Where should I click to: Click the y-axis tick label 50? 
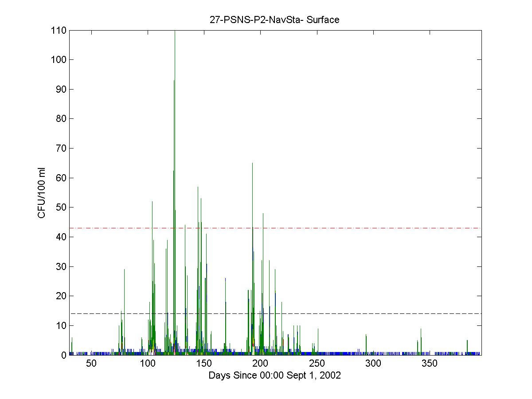coord(61,207)
